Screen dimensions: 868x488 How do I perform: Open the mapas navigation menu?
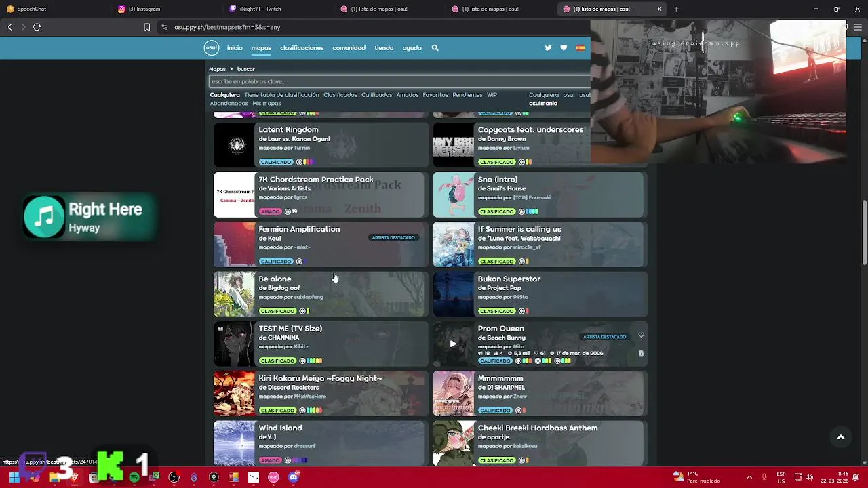[x=261, y=48]
